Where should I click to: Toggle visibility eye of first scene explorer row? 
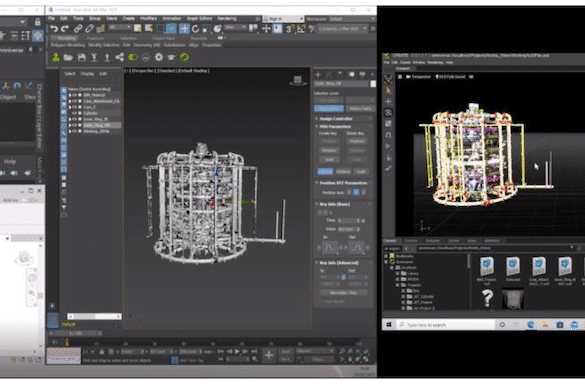[74, 95]
